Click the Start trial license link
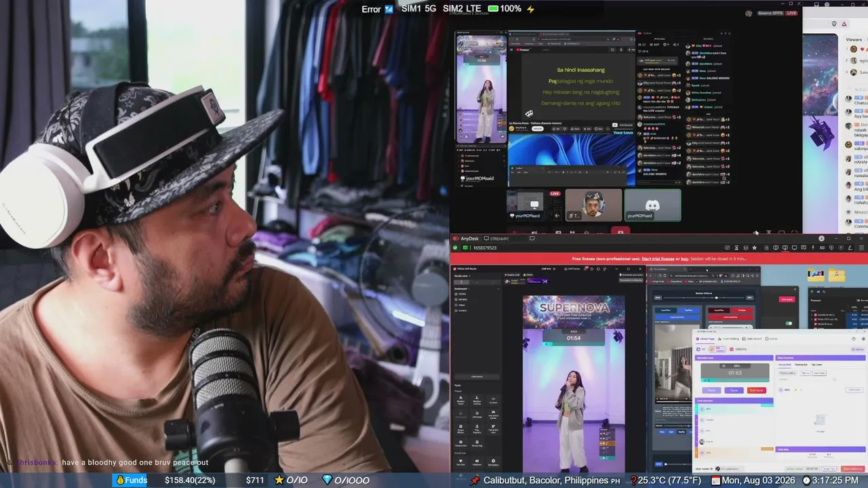 (x=658, y=259)
